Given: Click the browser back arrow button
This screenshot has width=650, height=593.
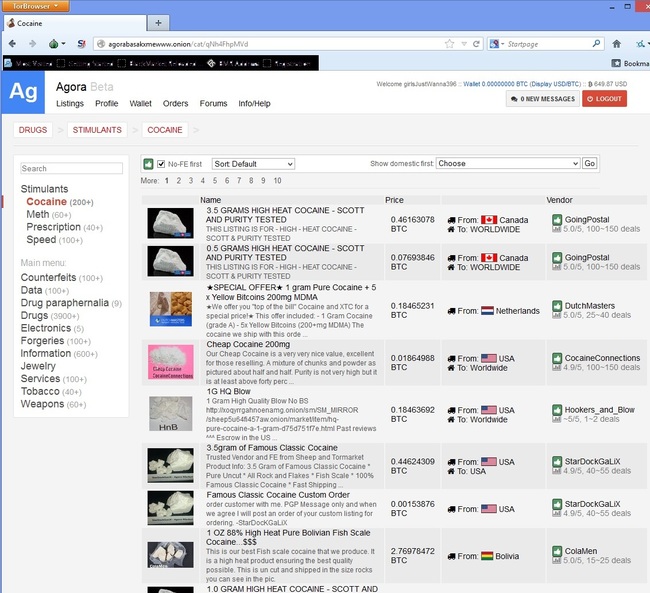Looking at the screenshot, I should 11,44.
